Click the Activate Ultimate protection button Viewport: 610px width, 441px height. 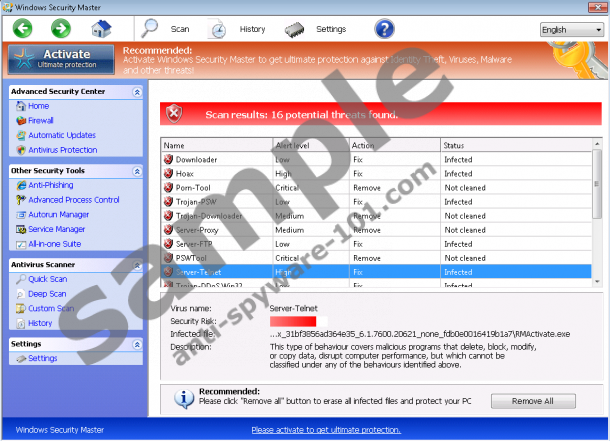coord(61,59)
